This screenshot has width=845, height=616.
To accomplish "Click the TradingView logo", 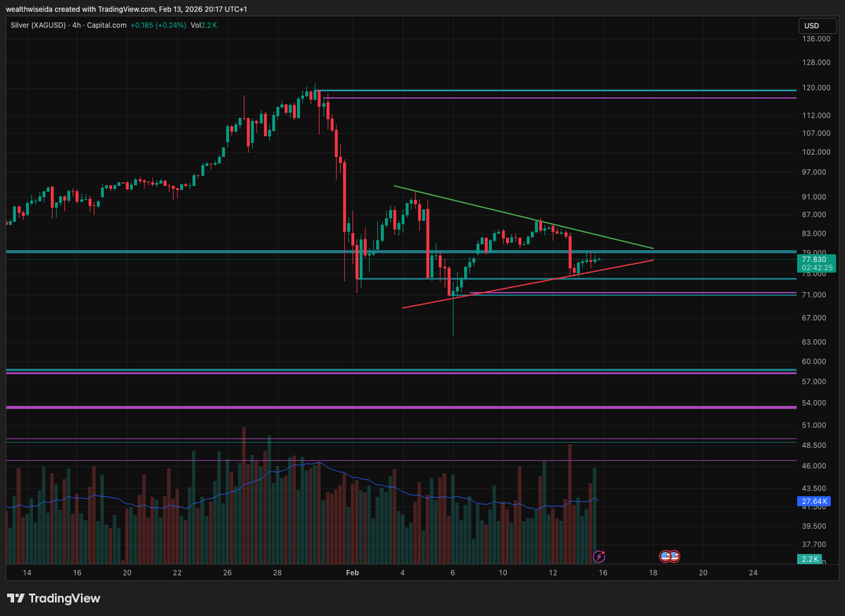I will (54, 598).
